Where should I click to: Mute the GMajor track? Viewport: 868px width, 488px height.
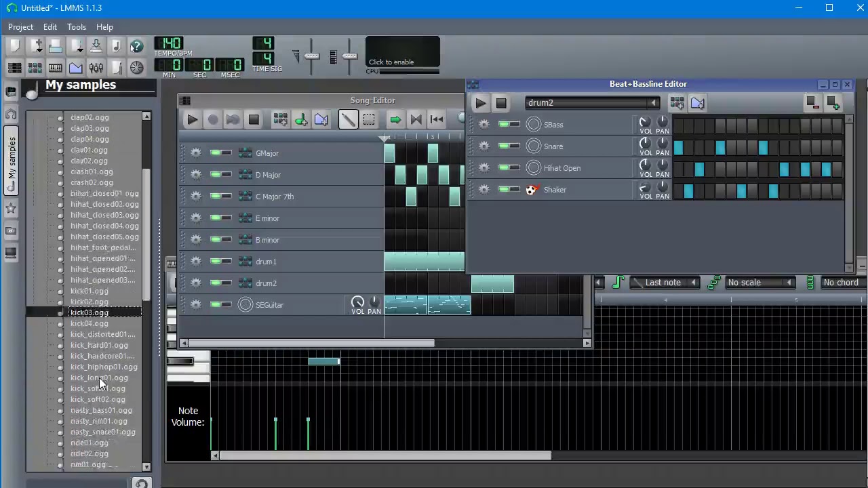(x=216, y=153)
